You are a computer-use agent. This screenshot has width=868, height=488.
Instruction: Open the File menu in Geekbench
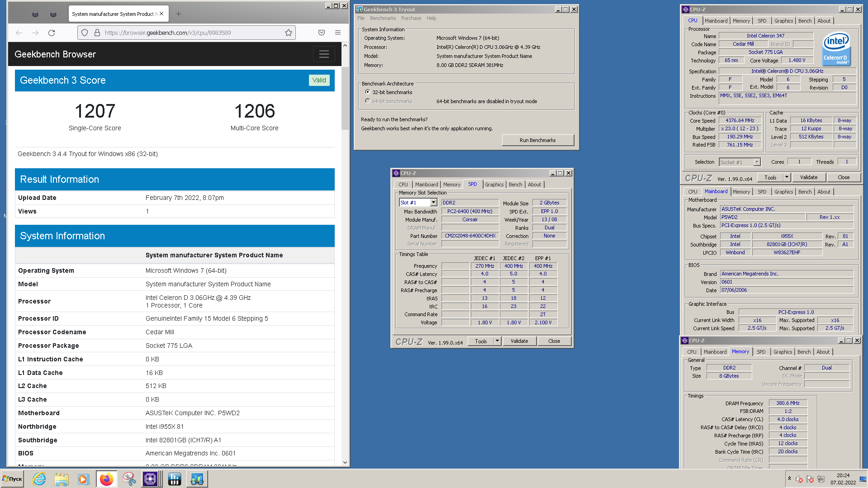pyautogui.click(x=361, y=18)
